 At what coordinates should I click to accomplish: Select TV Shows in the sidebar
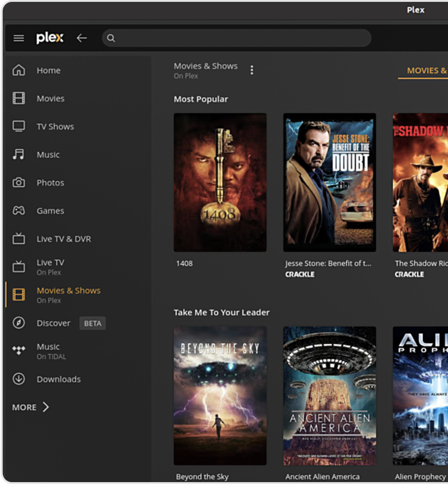55,127
